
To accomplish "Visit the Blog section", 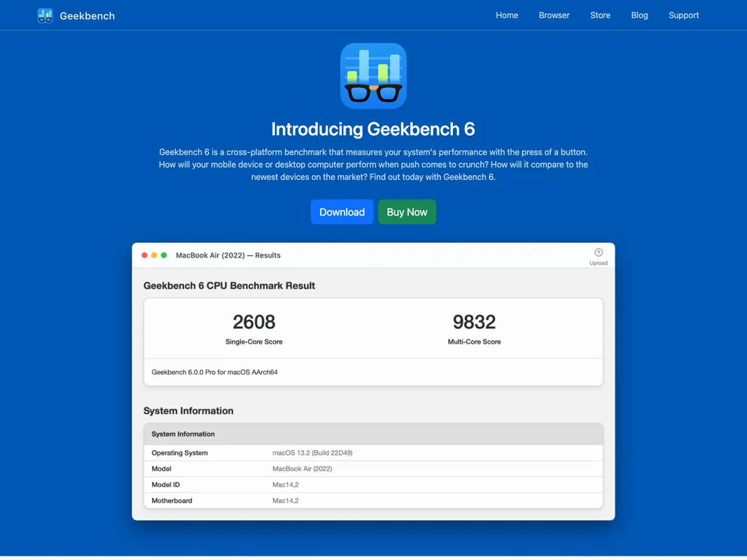I will tap(639, 15).
